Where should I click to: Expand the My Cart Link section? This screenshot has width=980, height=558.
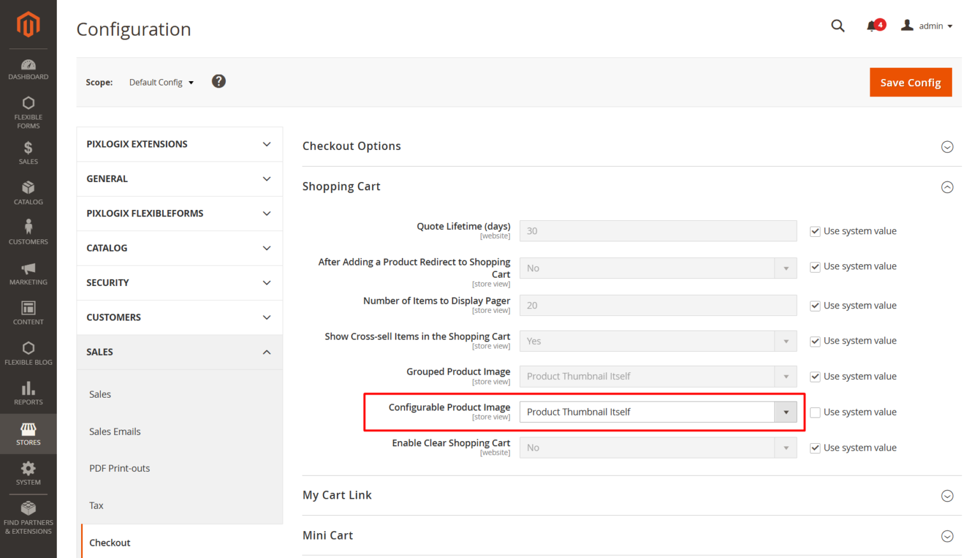pos(947,495)
